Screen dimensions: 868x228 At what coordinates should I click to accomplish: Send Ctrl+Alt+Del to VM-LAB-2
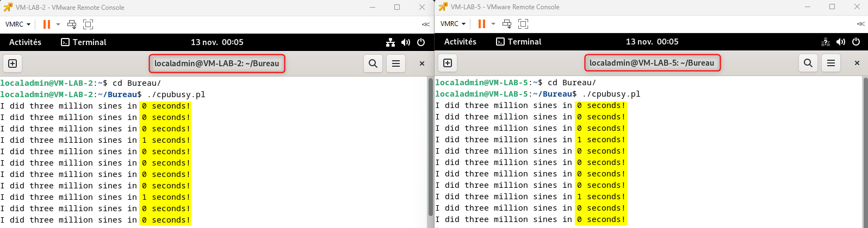click(72, 24)
